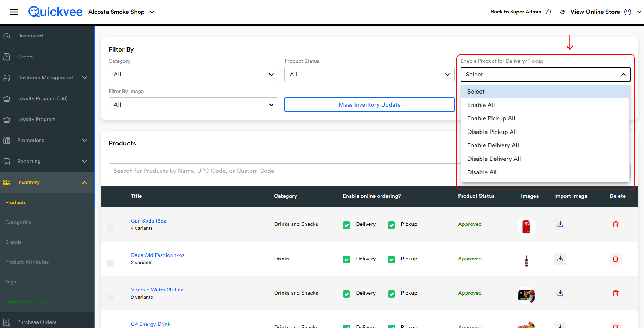Click the Mass Inventory Update button
The image size is (644, 328).
[369, 105]
